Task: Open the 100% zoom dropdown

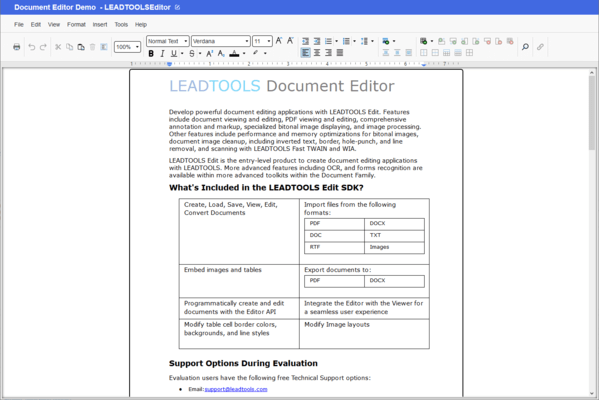Action: (127, 47)
